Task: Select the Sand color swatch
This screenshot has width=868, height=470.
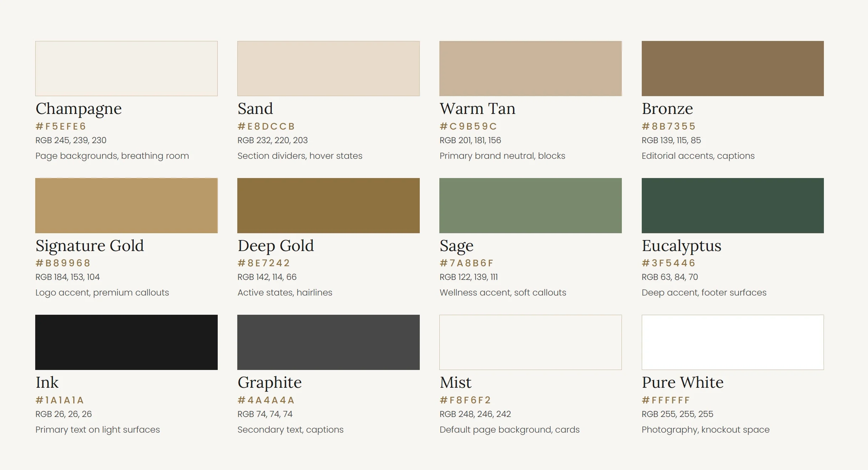Action: click(x=328, y=68)
